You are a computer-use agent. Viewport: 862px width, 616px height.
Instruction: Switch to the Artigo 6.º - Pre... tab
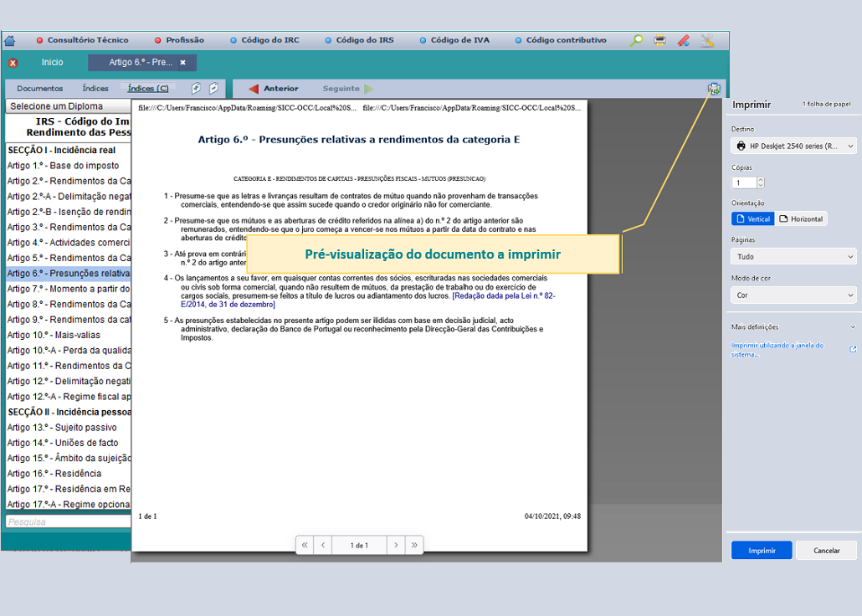(x=141, y=63)
